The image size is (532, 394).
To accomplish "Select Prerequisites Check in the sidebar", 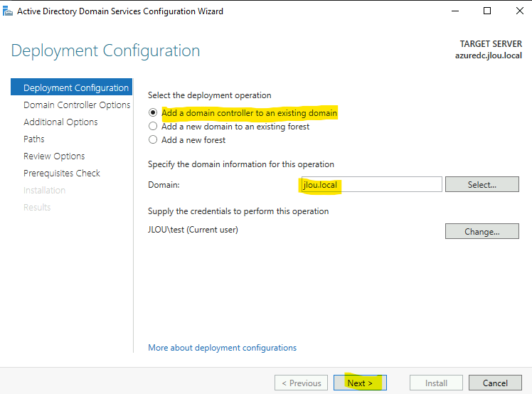I will pyautogui.click(x=62, y=173).
